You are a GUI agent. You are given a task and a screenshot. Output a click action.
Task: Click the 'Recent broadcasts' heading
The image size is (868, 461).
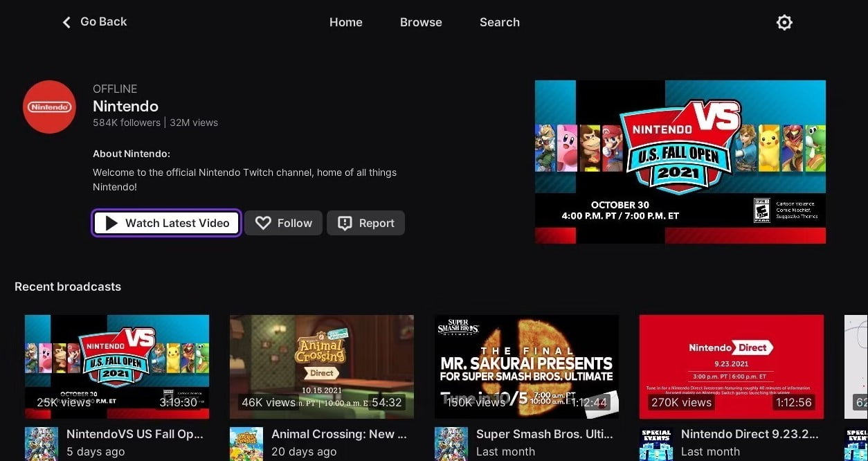click(x=68, y=287)
